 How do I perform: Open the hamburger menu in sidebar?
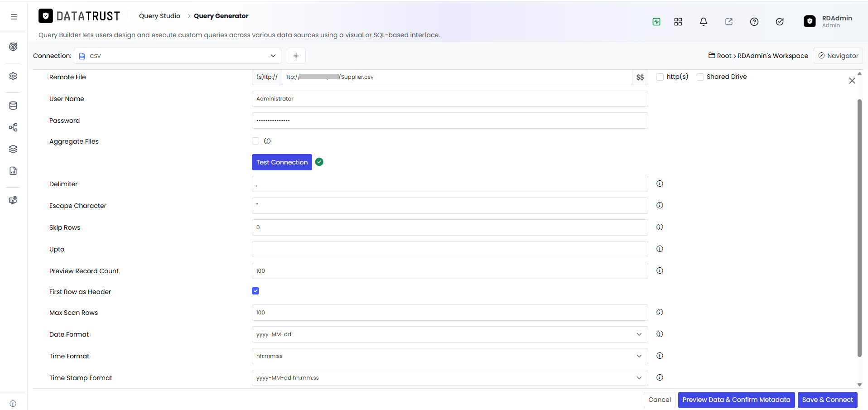click(14, 17)
